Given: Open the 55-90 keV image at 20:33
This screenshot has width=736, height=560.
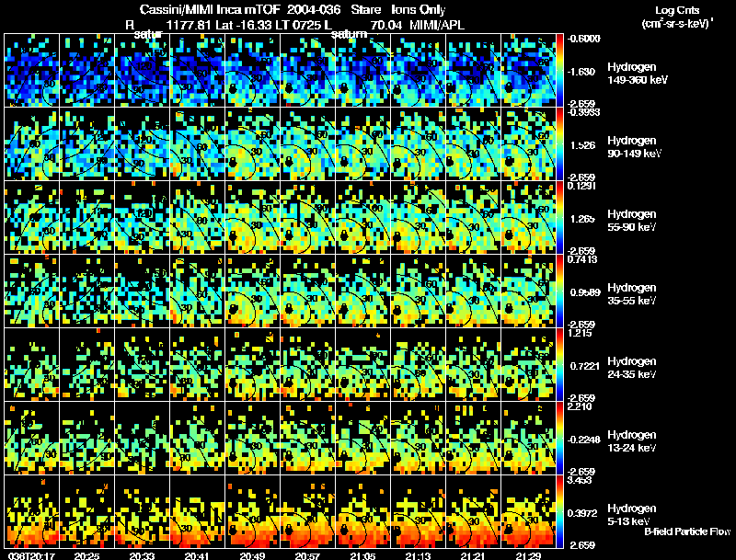Looking at the screenshot, I should pyautogui.click(x=143, y=218).
